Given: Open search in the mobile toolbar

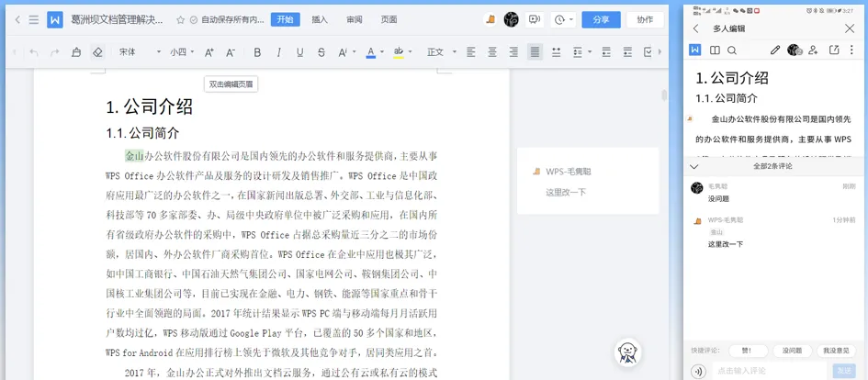Looking at the screenshot, I should (x=732, y=50).
